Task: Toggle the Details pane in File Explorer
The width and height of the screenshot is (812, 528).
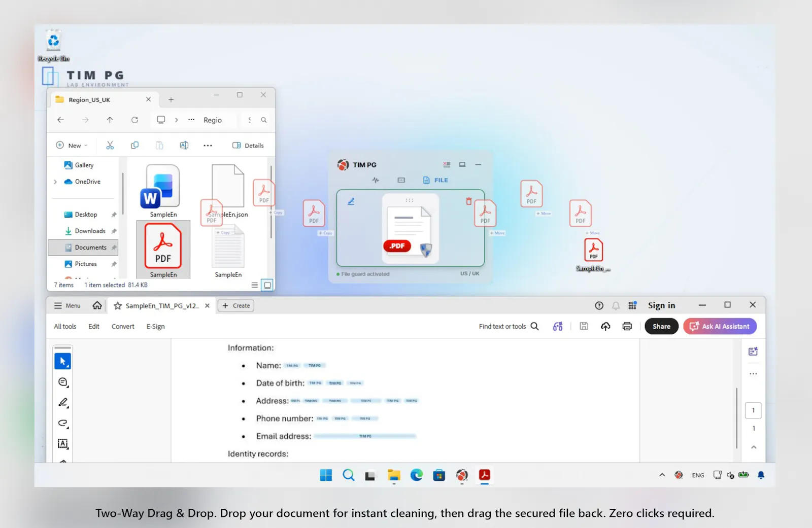Action: [248, 146]
